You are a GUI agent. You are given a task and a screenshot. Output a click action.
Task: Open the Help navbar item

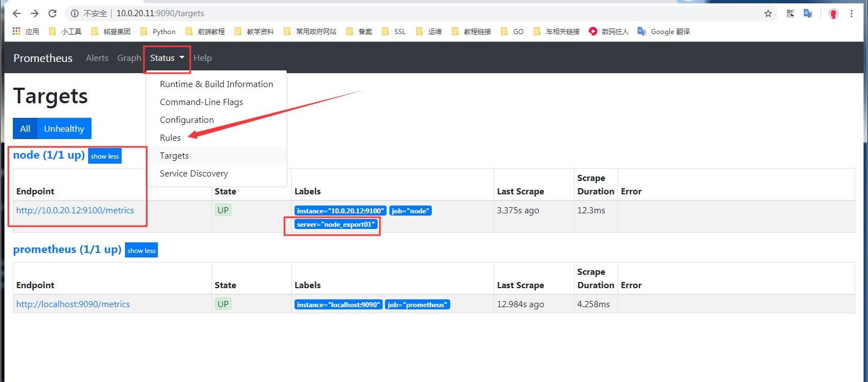pyautogui.click(x=202, y=58)
